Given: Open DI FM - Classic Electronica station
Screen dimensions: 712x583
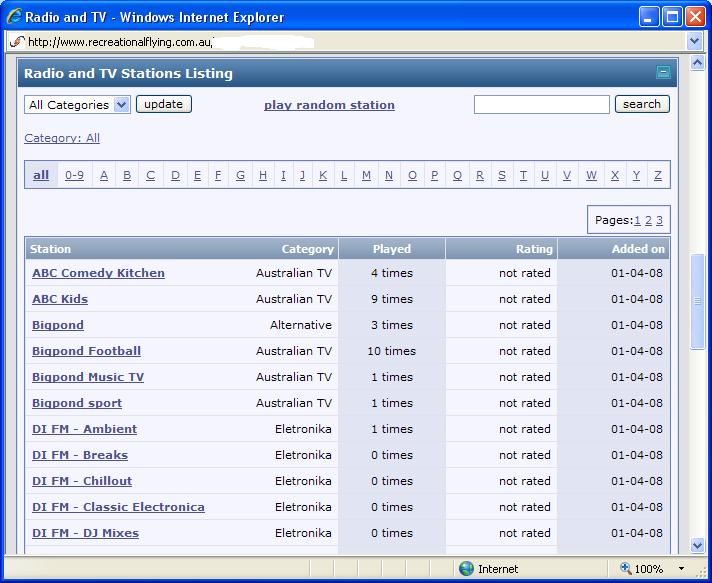Looking at the screenshot, I should 119,507.
